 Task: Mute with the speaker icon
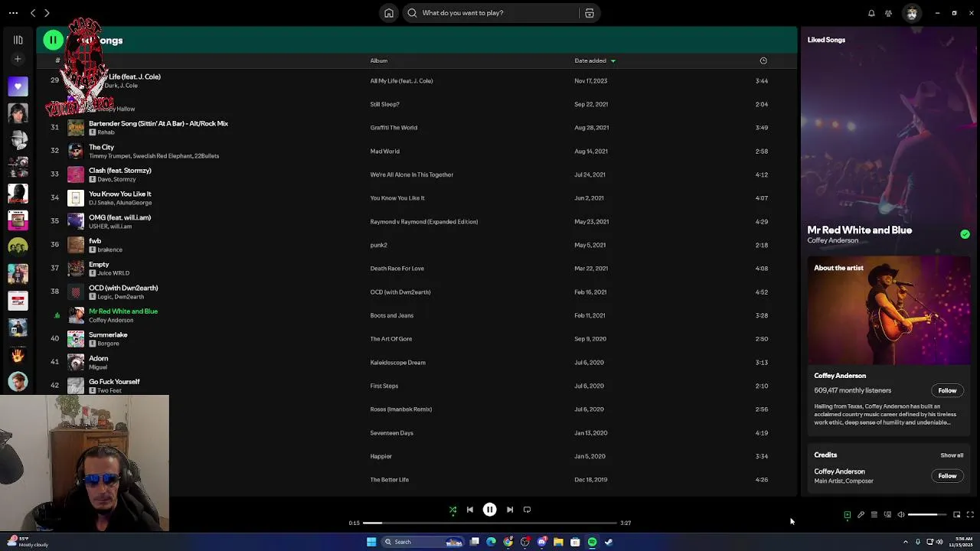click(x=901, y=515)
